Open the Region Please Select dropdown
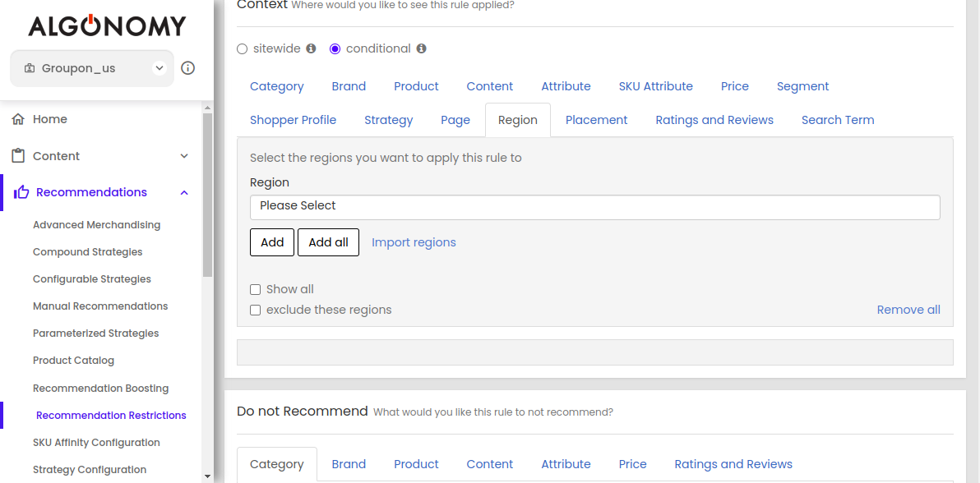The height and width of the screenshot is (483, 980). [594, 206]
